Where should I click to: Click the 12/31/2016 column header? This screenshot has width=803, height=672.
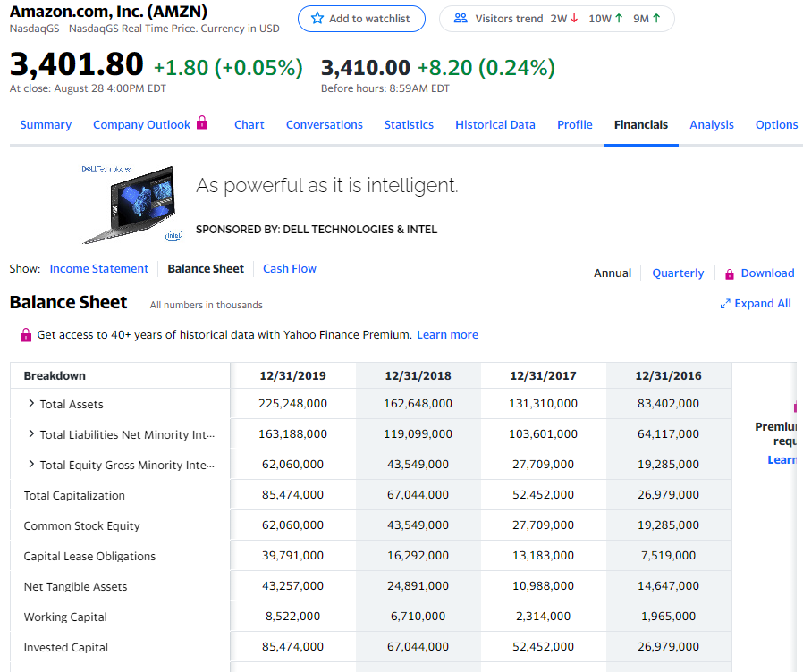[x=668, y=375]
